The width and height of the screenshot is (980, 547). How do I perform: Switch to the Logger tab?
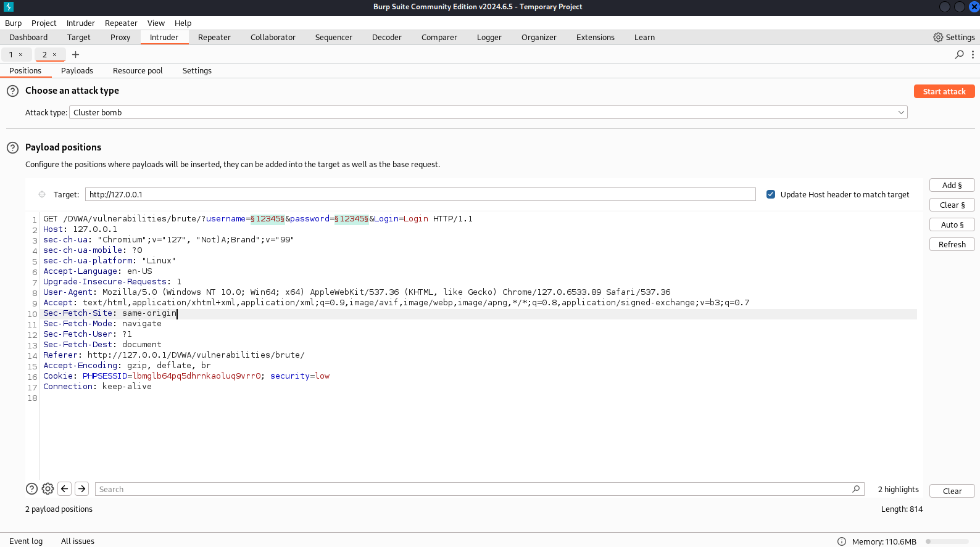[489, 38]
